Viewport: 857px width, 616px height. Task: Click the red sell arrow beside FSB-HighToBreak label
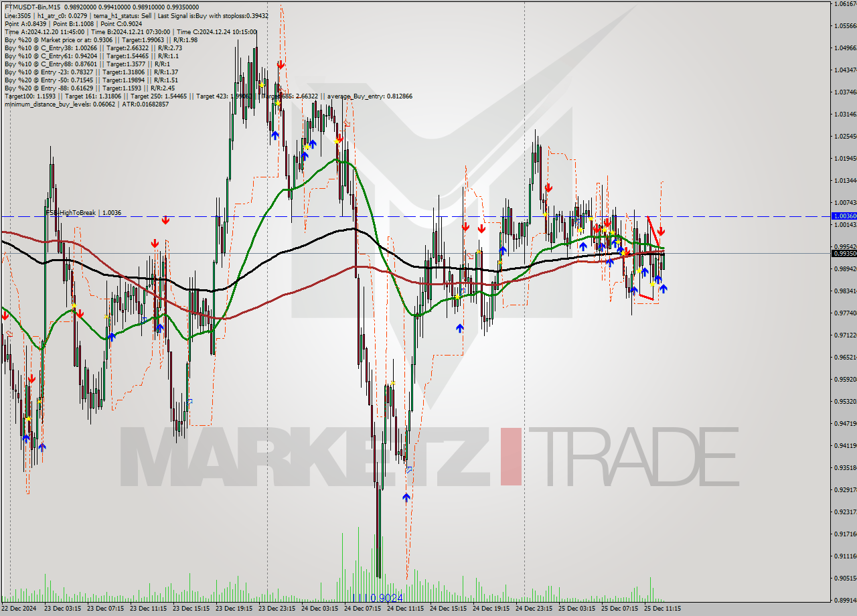[165, 220]
